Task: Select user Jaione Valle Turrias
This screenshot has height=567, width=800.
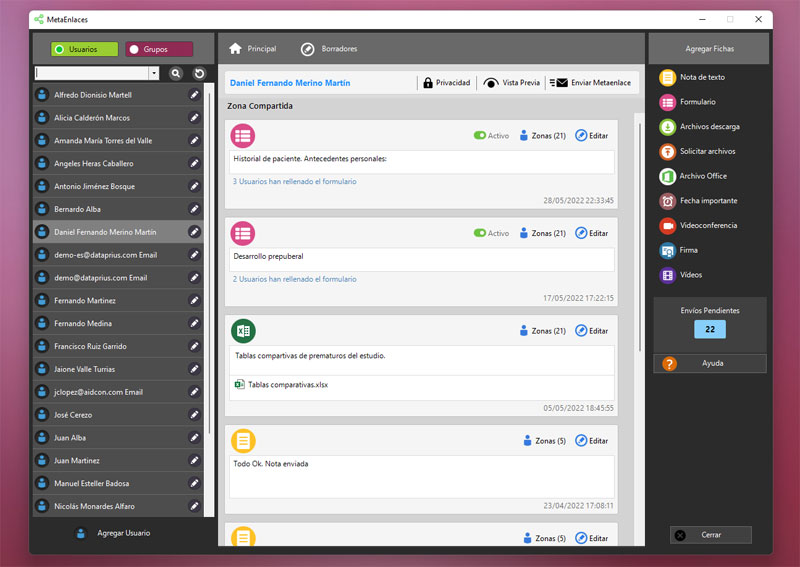Action: [118, 369]
